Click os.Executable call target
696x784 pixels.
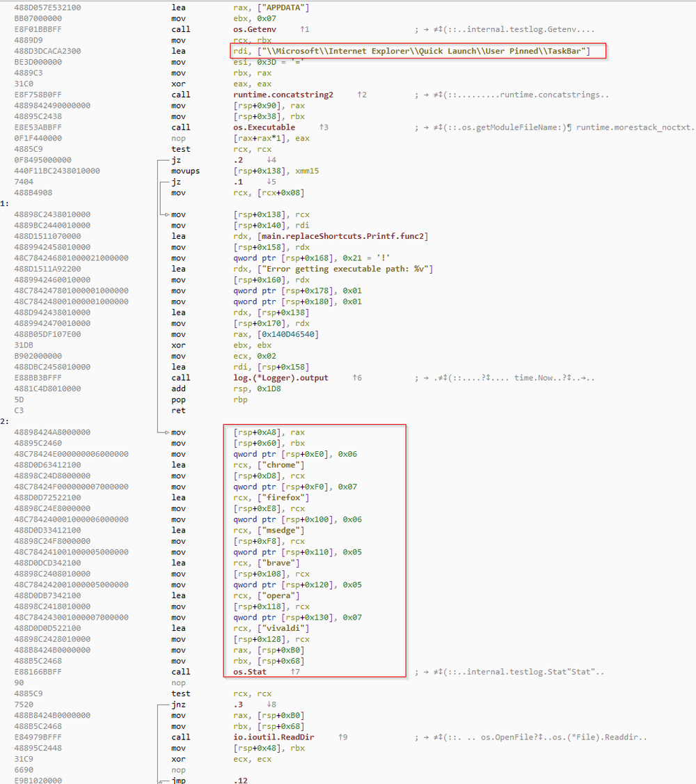pyautogui.click(x=264, y=127)
